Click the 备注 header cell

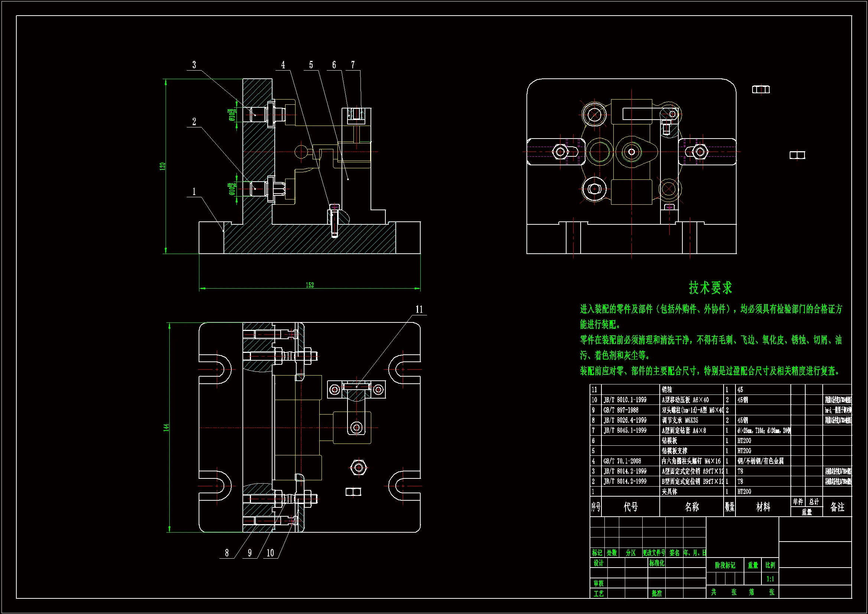click(x=837, y=507)
